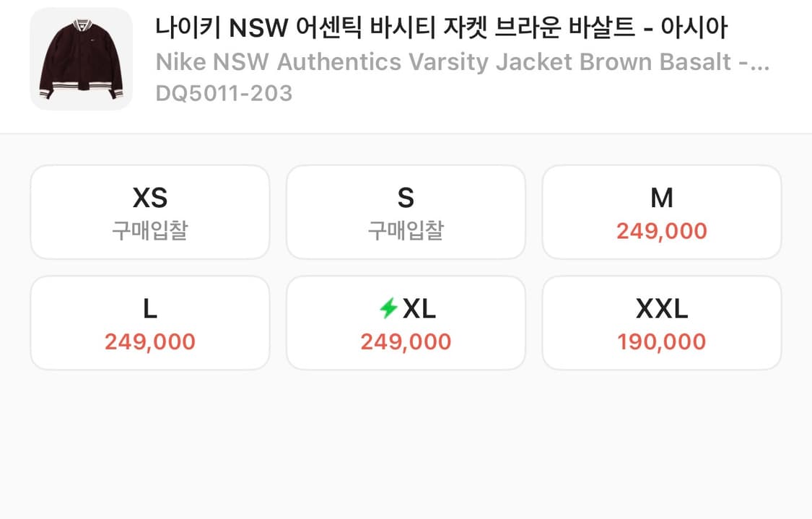Pick size XXL priced 190,000
The height and width of the screenshot is (519, 812).
[x=661, y=322]
